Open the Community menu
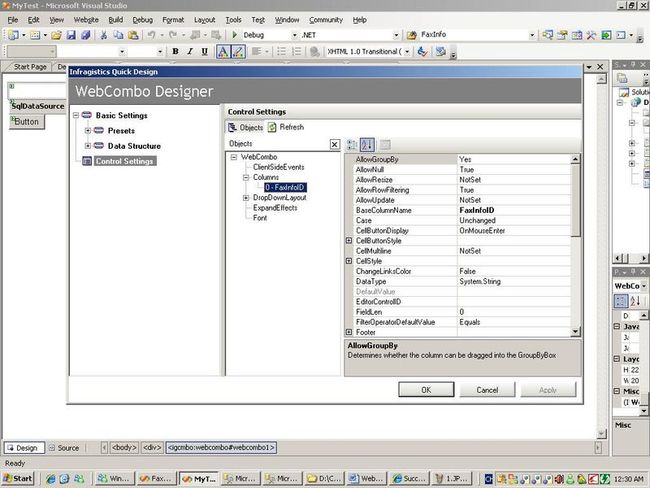This screenshot has width=650, height=488. pyautogui.click(x=326, y=20)
